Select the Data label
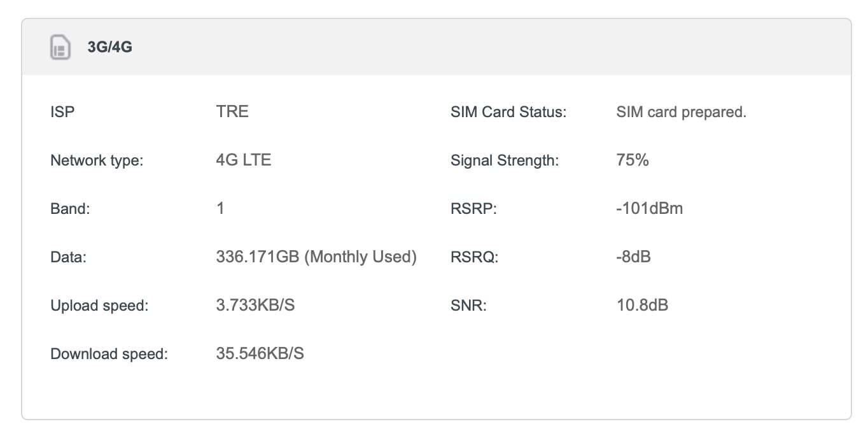Screen dimensions: 868x438 click(x=68, y=257)
